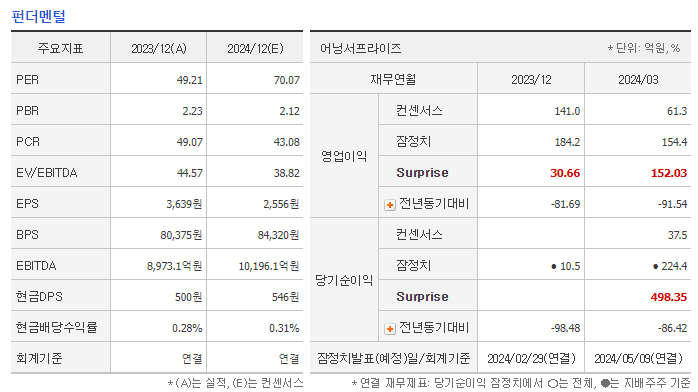Click the 잠정치발표(예정)일/회계기준 label
698x392 pixels.
tap(394, 358)
